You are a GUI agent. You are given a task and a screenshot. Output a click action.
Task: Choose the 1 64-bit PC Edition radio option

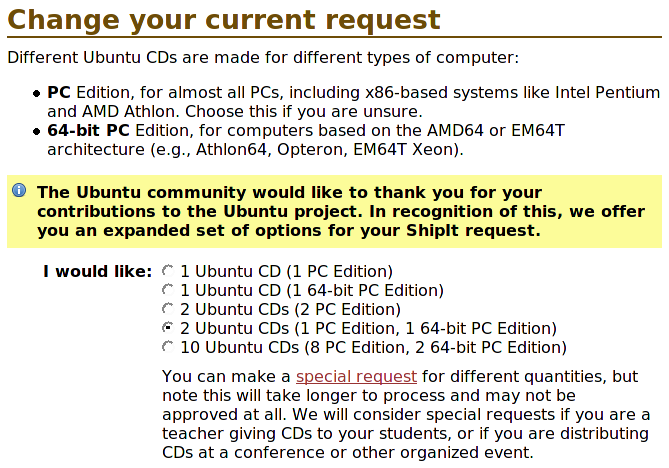pyautogui.click(x=168, y=290)
